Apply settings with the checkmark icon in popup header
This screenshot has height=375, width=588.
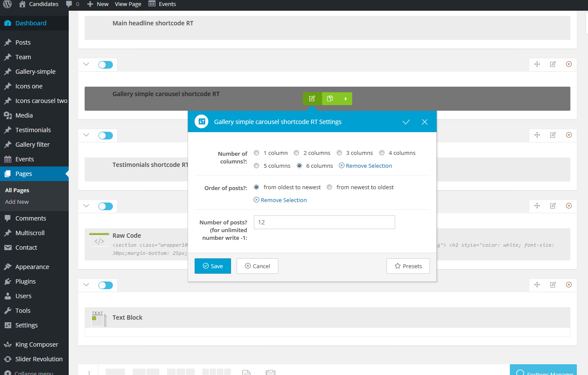tap(406, 122)
